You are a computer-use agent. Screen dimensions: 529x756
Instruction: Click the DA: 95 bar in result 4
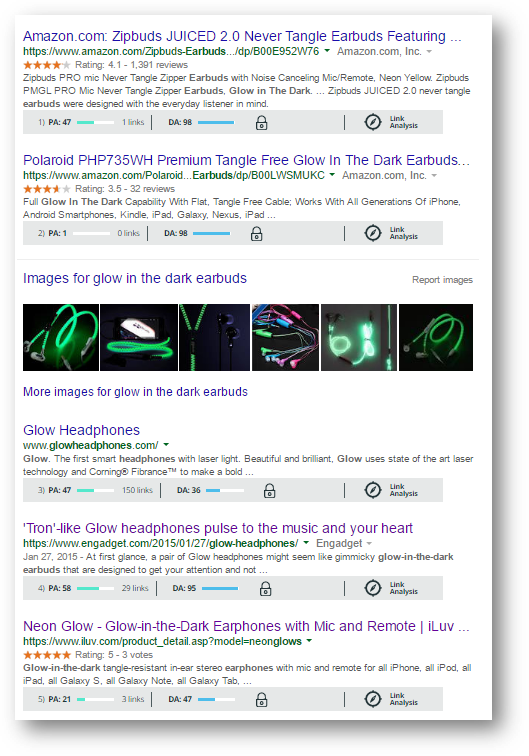tap(220, 588)
